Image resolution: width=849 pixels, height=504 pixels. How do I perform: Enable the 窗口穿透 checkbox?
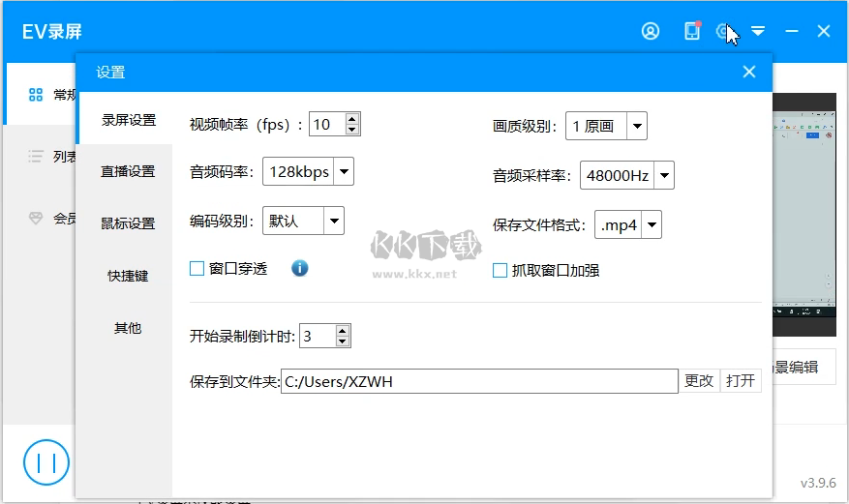197,269
